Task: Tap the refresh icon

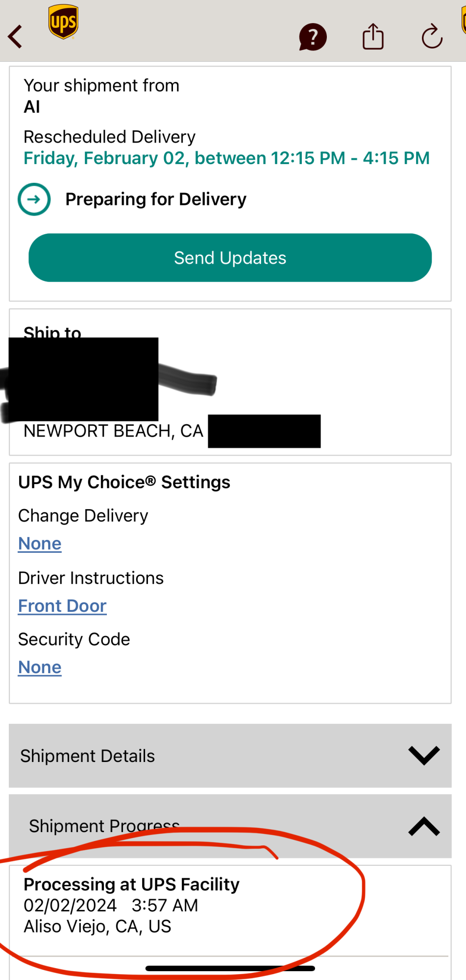Action: (432, 36)
